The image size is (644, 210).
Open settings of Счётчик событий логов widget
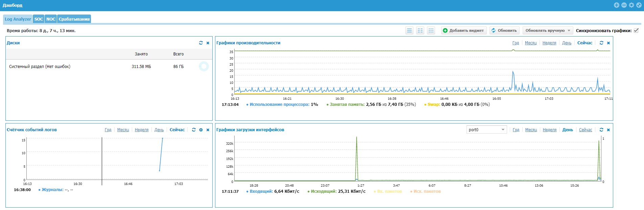(x=201, y=130)
